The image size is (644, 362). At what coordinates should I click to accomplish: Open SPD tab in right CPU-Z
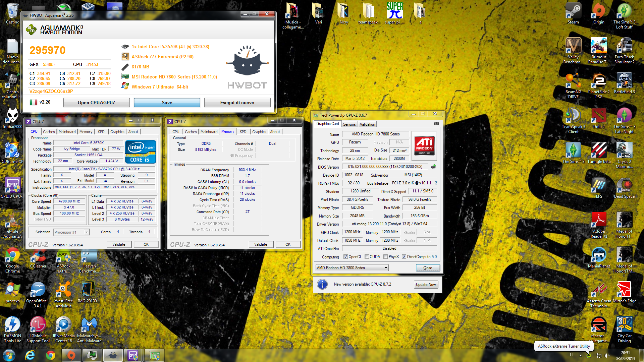[x=243, y=132]
